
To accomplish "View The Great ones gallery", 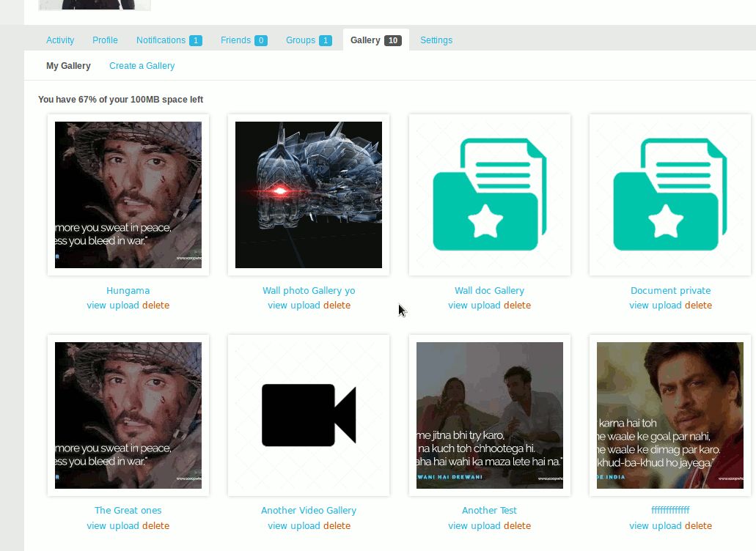I will coord(97,525).
